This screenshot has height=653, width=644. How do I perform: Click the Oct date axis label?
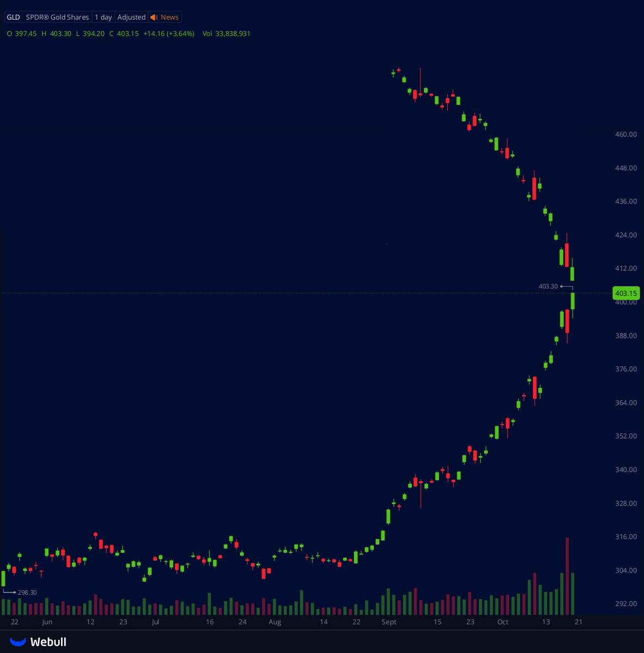point(503,622)
